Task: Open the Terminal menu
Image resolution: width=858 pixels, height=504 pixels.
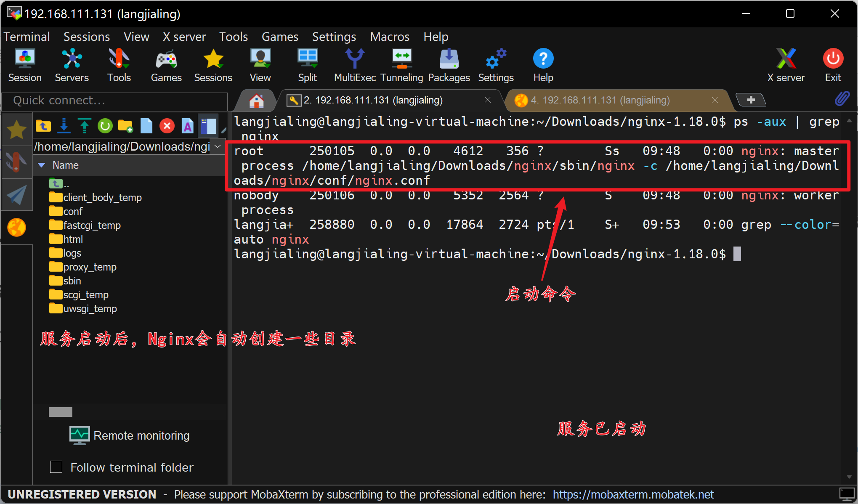Action: [27, 37]
